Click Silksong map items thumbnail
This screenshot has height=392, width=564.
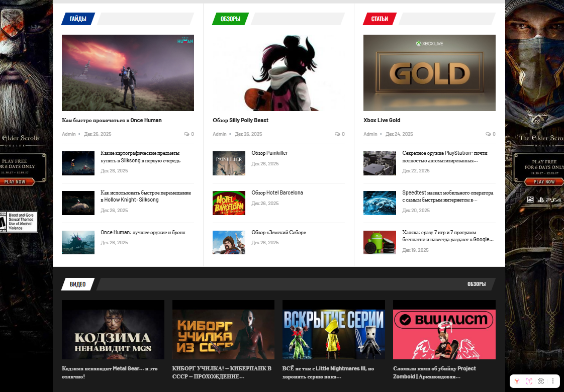pos(78,163)
